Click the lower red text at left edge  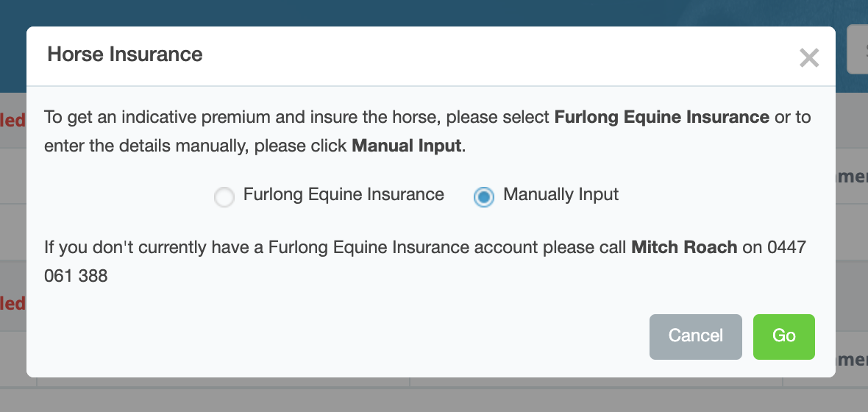[x=13, y=303]
